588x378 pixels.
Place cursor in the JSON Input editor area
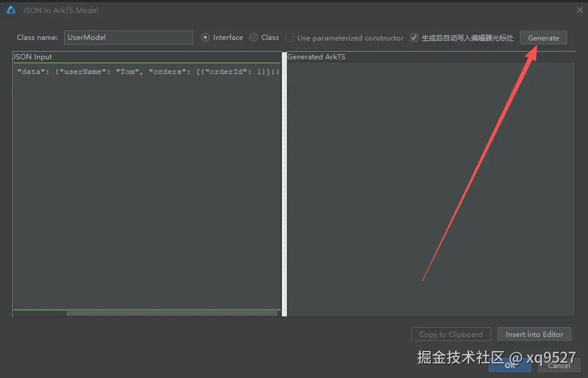coord(147,187)
